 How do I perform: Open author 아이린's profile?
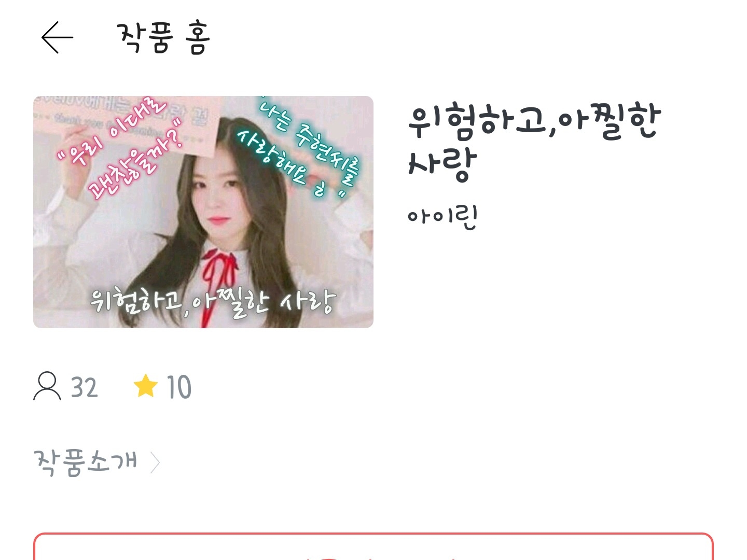(x=442, y=218)
